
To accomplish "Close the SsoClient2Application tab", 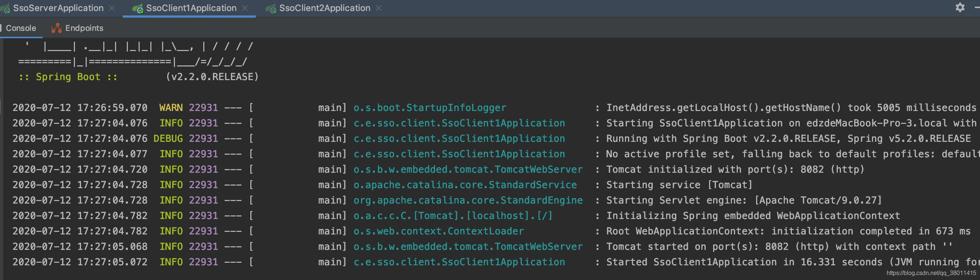I will click(x=379, y=8).
